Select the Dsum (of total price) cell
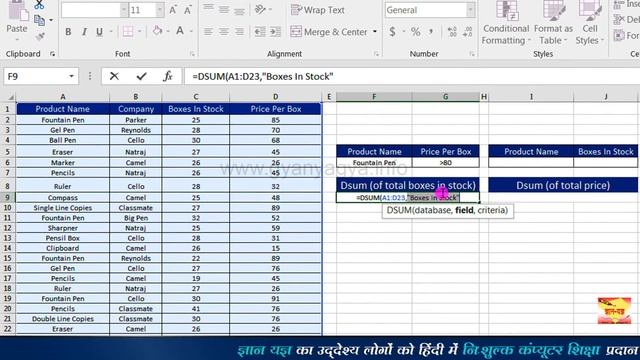The height and width of the screenshot is (360, 640). [x=563, y=185]
